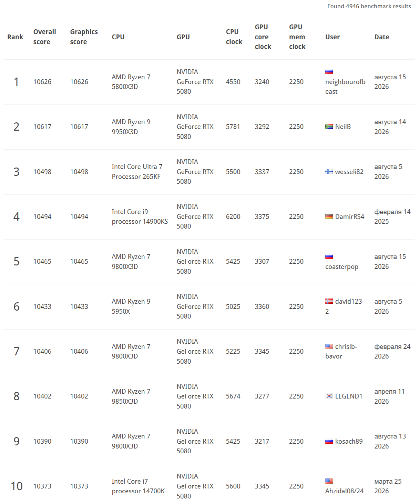Click the Overall score column header
The width and height of the screenshot is (420, 504).
[x=44, y=37]
